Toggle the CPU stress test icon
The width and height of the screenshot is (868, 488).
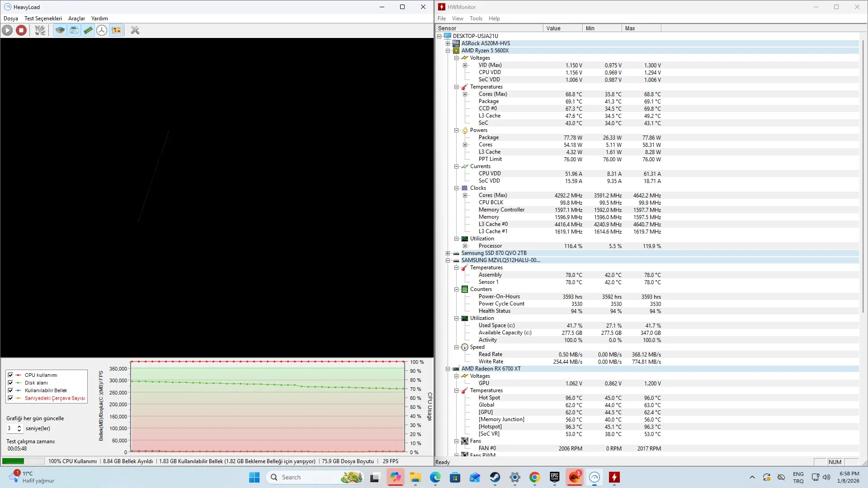pos(60,30)
